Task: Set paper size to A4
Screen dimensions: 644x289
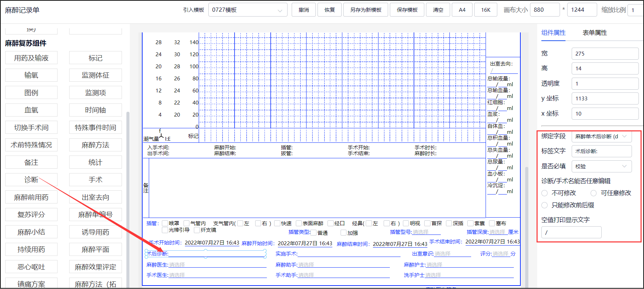Action: click(x=462, y=10)
